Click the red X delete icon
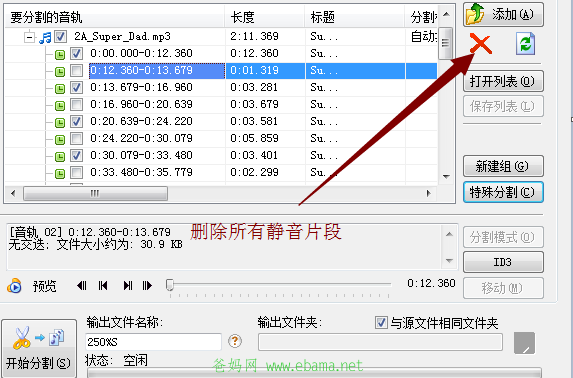 [481, 44]
